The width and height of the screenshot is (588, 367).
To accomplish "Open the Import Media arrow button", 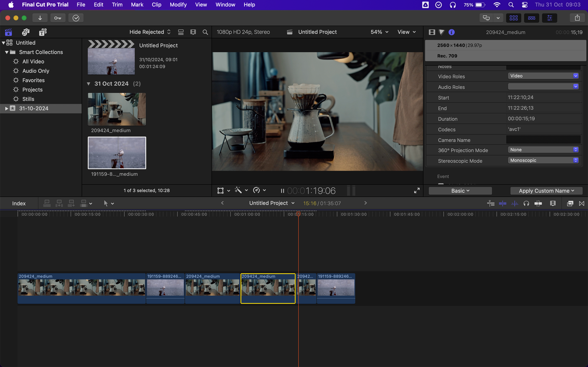I will click(40, 18).
